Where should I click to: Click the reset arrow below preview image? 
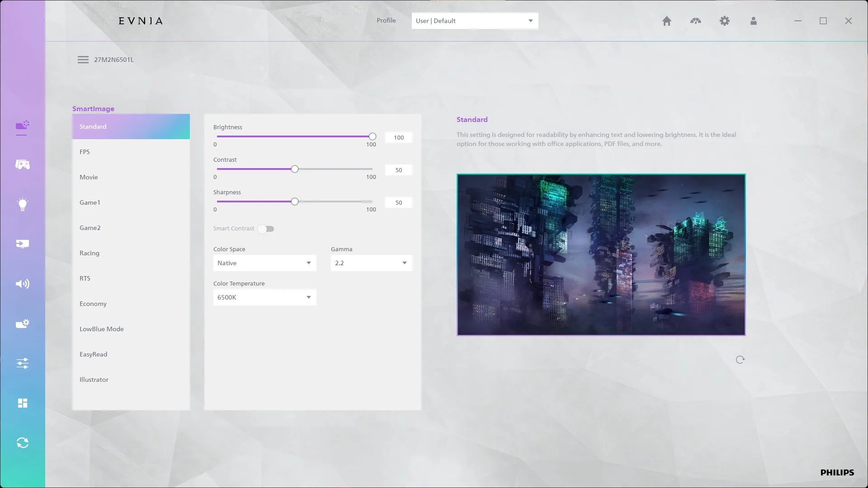pos(740,360)
